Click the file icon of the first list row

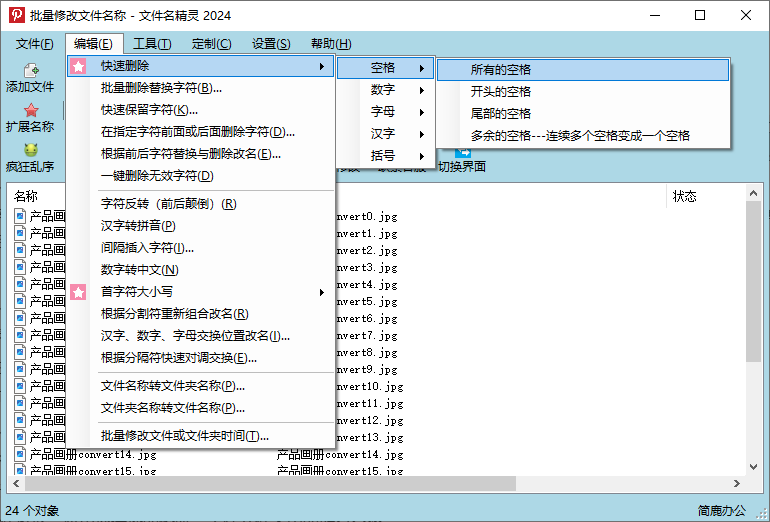coord(20,216)
